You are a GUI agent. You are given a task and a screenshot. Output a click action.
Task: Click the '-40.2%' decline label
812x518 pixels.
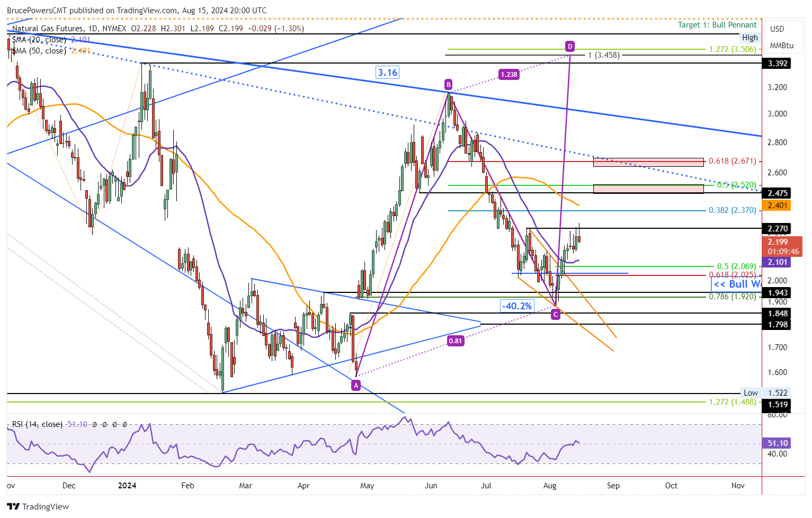517,306
